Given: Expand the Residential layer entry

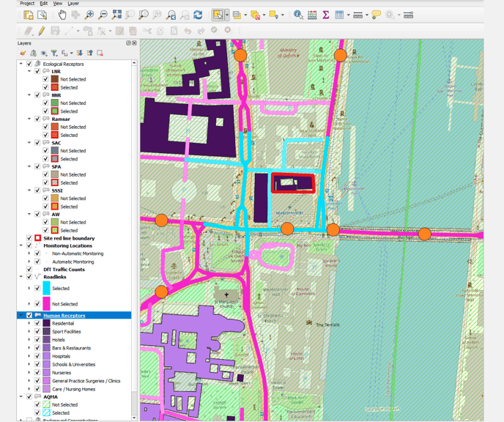Looking at the screenshot, I should coord(29,323).
